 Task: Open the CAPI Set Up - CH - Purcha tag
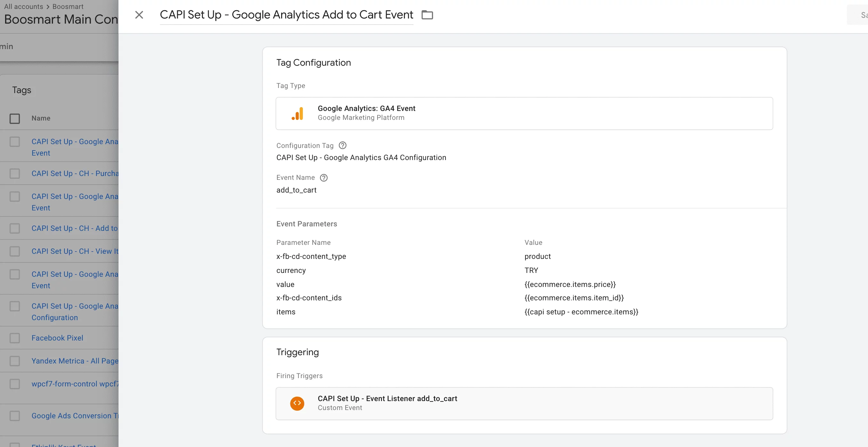(x=75, y=173)
